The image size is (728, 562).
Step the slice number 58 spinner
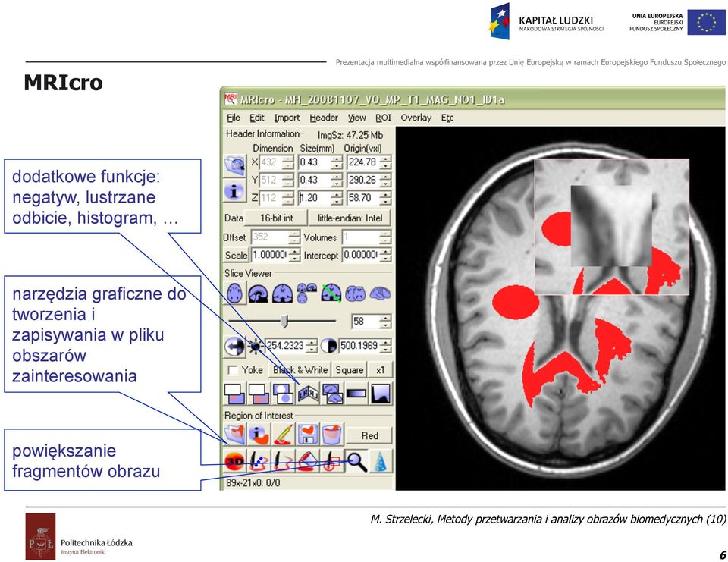coord(385,322)
